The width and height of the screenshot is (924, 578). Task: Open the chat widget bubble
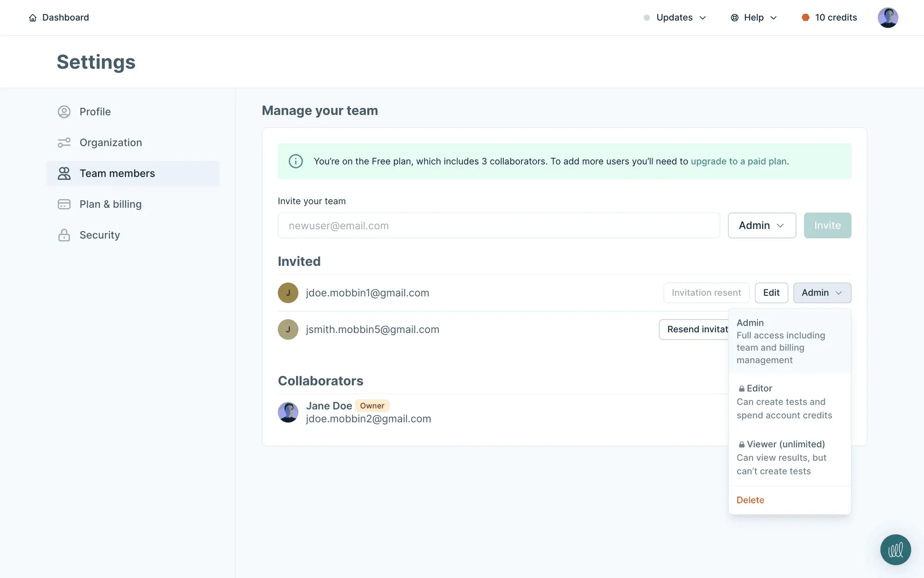[895, 550]
